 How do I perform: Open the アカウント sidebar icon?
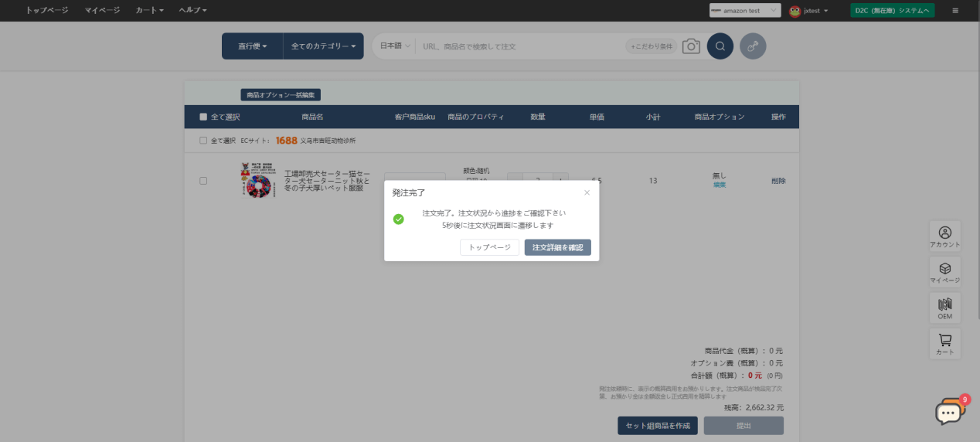coord(944,236)
